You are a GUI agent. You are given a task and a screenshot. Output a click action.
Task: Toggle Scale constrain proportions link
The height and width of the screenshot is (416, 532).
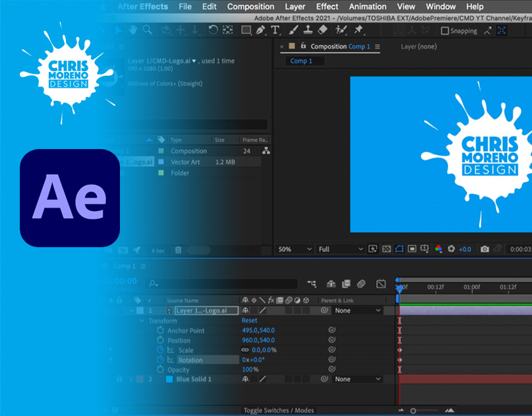pyautogui.click(x=245, y=350)
